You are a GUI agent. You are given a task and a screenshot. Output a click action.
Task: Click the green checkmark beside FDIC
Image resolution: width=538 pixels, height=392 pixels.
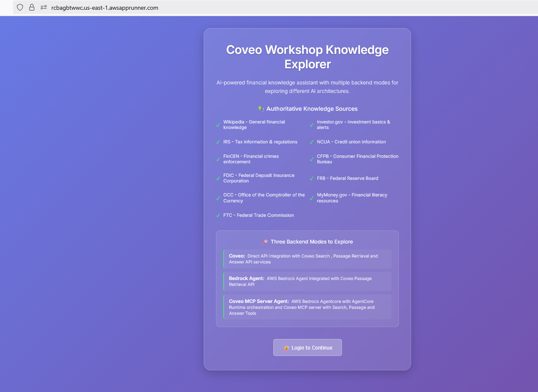pyautogui.click(x=218, y=178)
